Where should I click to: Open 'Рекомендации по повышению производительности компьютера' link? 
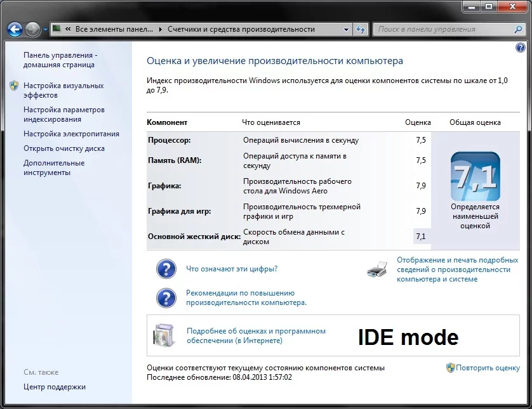(246, 298)
